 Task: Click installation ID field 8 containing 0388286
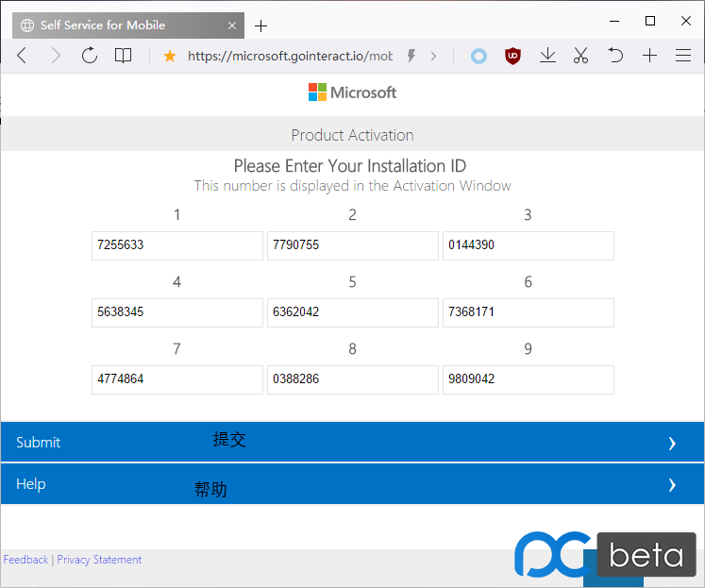coord(353,379)
